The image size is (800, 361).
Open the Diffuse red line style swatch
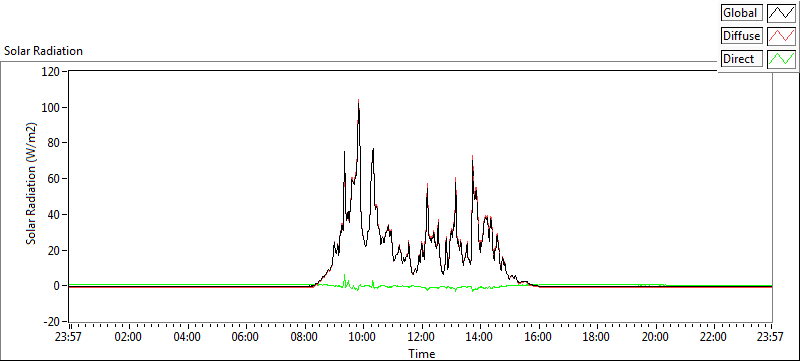coord(781,36)
